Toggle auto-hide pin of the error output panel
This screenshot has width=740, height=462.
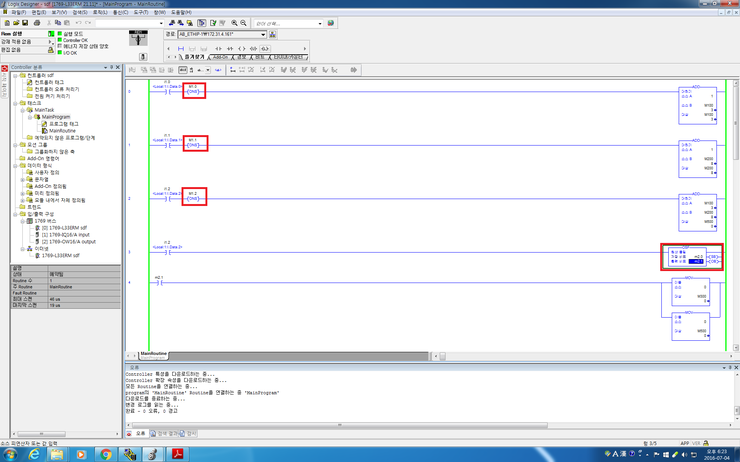pyautogui.click(x=730, y=367)
